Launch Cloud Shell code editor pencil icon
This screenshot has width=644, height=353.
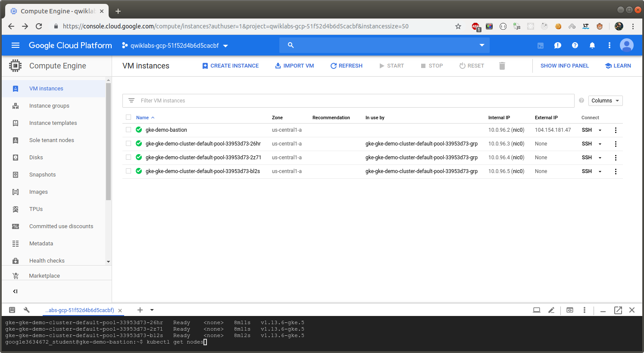click(x=551, y=310)
